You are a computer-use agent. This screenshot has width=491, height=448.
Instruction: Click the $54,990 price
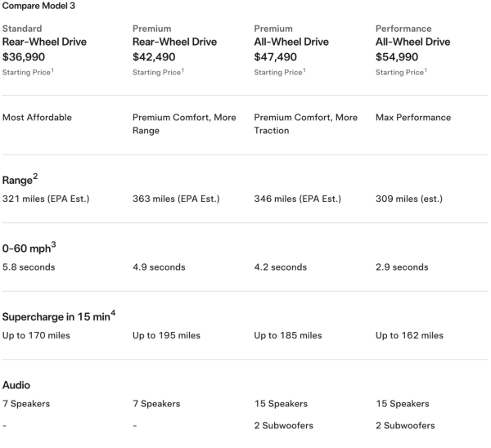(x=402, y=57)
